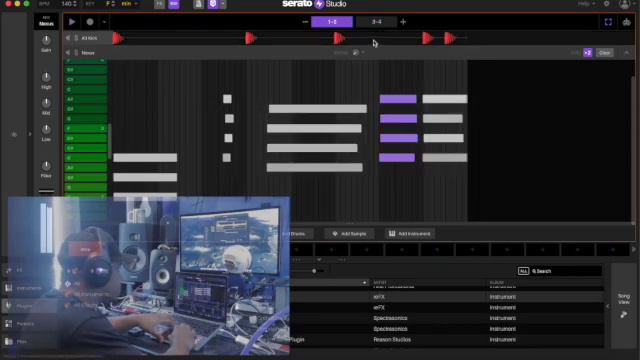The image size is (640, 360).
Task: Toggle fullscreen sequence view icon
Action: click(608, 22)
